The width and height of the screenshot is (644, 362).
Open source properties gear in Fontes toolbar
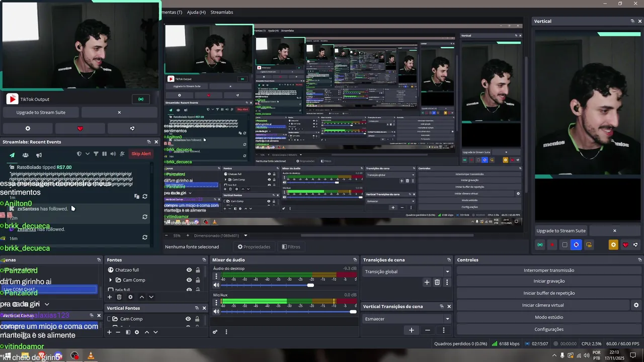tap(130, 297)
